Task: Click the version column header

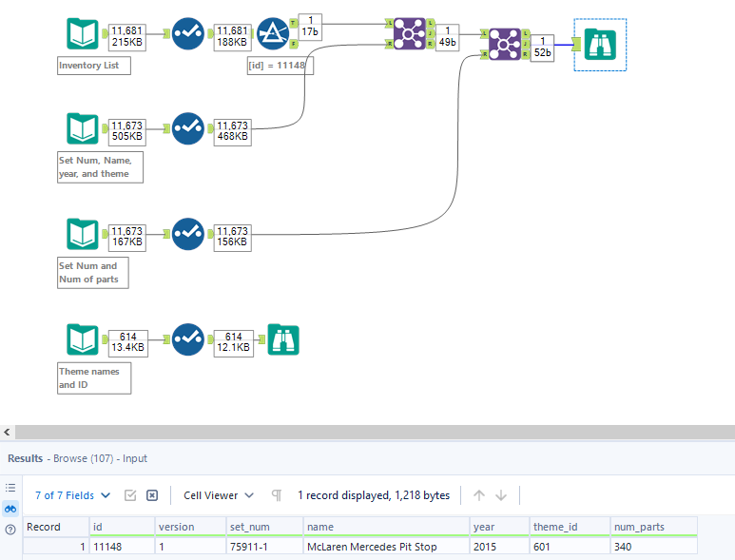Action: pyautogui.click(x=190, y=527)
